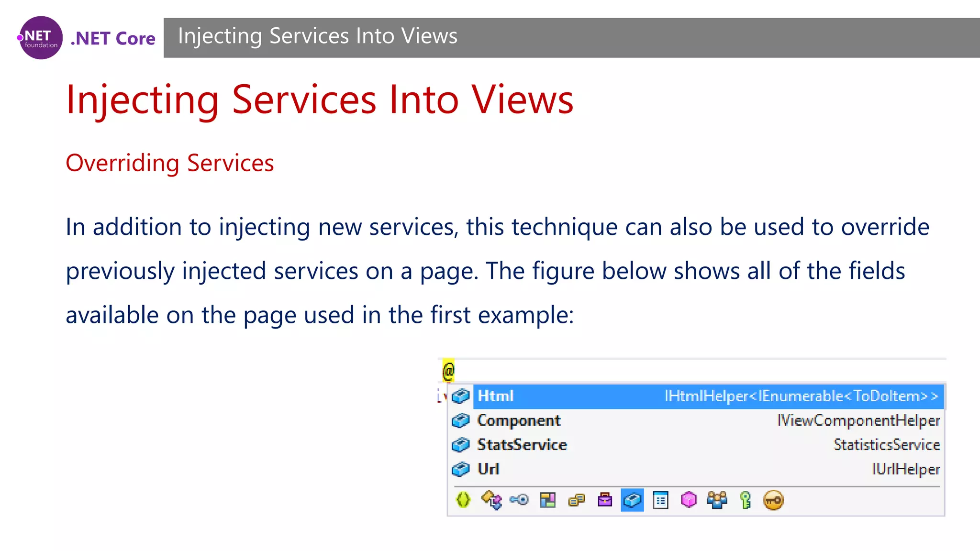Click the blue block icon beside Url
This screenshot has width=980, height=551.
(x=461, y=469)
